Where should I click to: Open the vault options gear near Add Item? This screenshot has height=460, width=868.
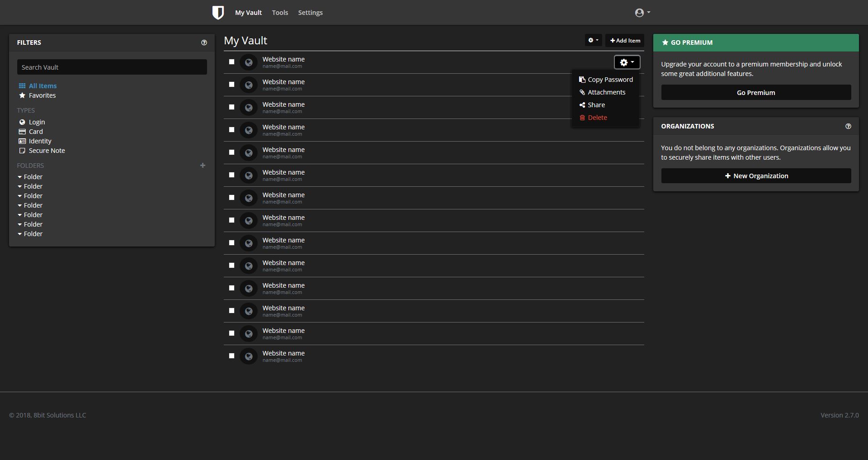point(593,40)
